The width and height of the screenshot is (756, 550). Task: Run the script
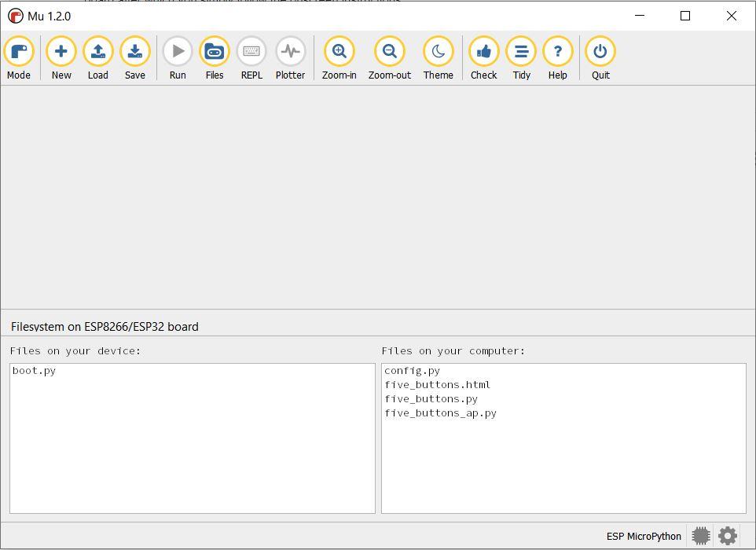(x=178, y=58)
